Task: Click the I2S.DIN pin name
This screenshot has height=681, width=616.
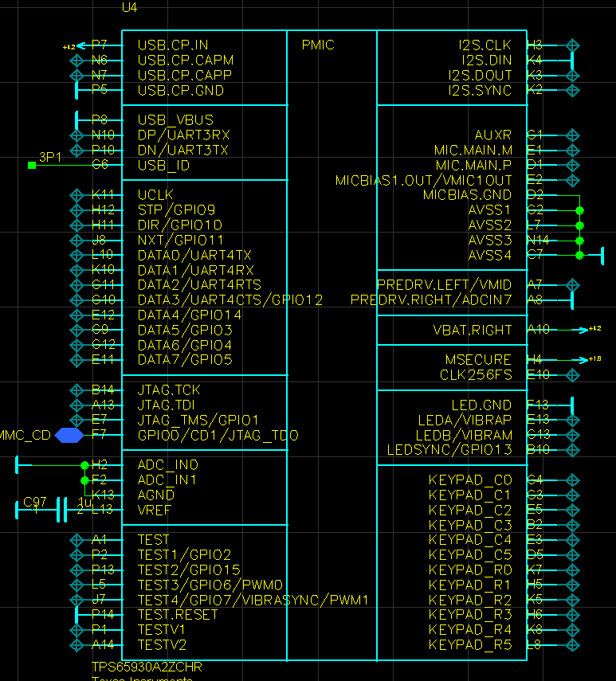Action: pos(487,61)
